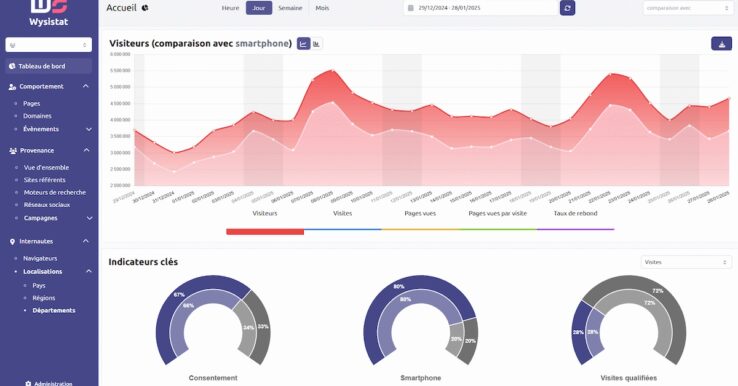Click the calendar icon in date field
This screenshot has width=738, height=386.
(410, 8)
